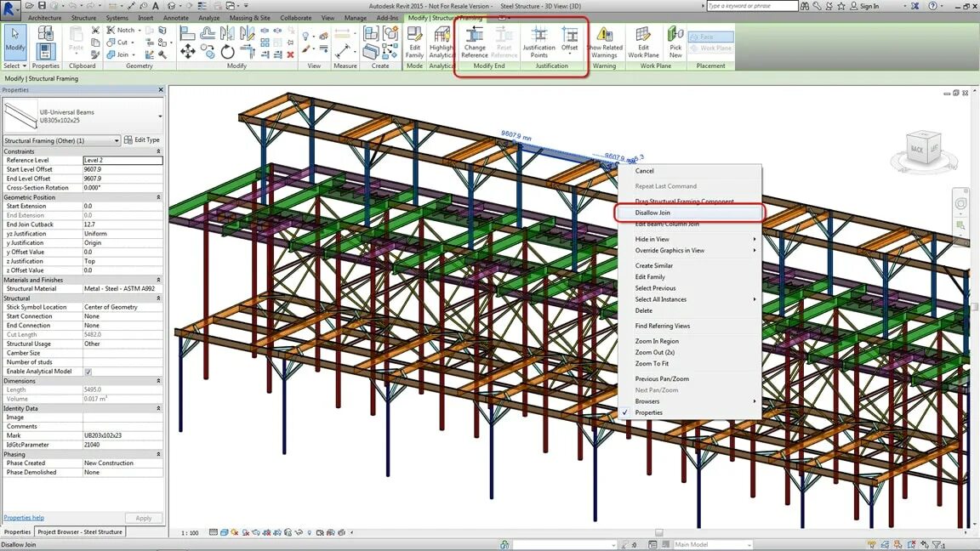Image resolution: width=980 pixels, height=551 pixels.
Task: Click the binoculars search icon
Action: pos(805,6)
